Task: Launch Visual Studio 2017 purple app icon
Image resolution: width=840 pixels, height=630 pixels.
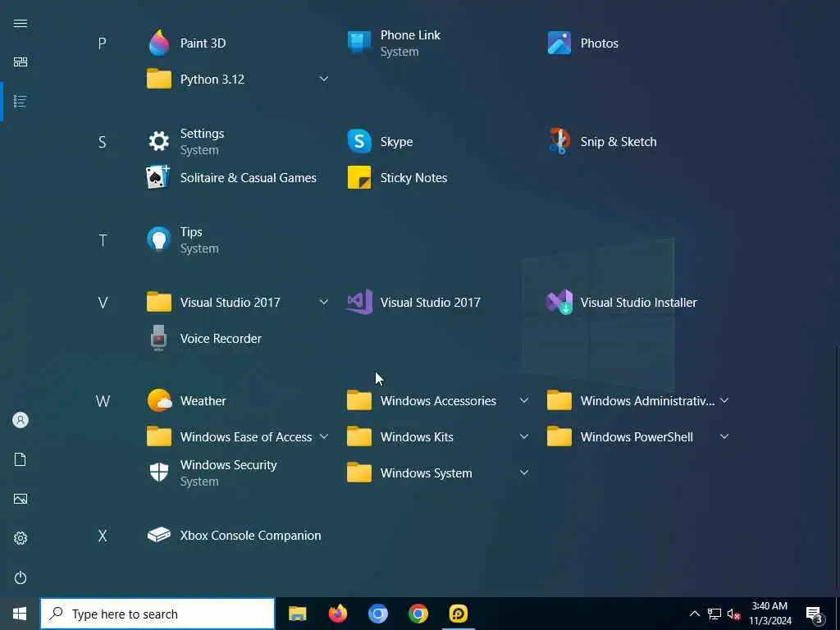Action: pyautogui.click(x=359, y=302)
